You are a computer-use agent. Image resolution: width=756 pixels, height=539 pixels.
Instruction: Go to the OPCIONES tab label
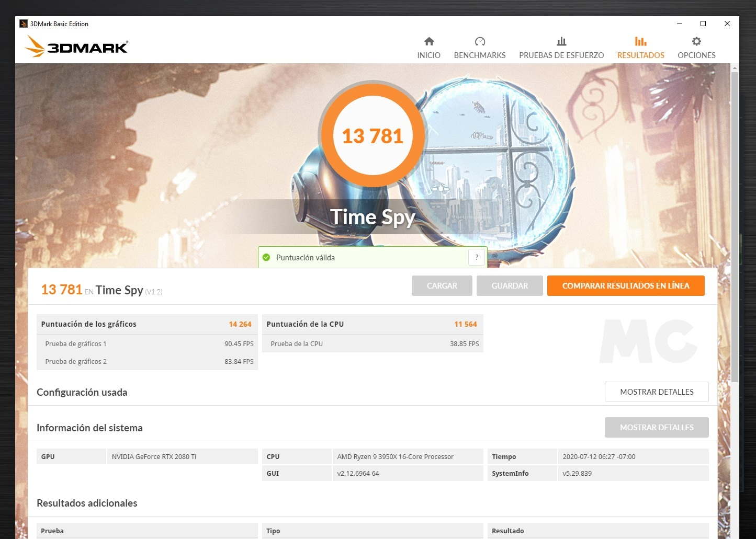point(696,55)
